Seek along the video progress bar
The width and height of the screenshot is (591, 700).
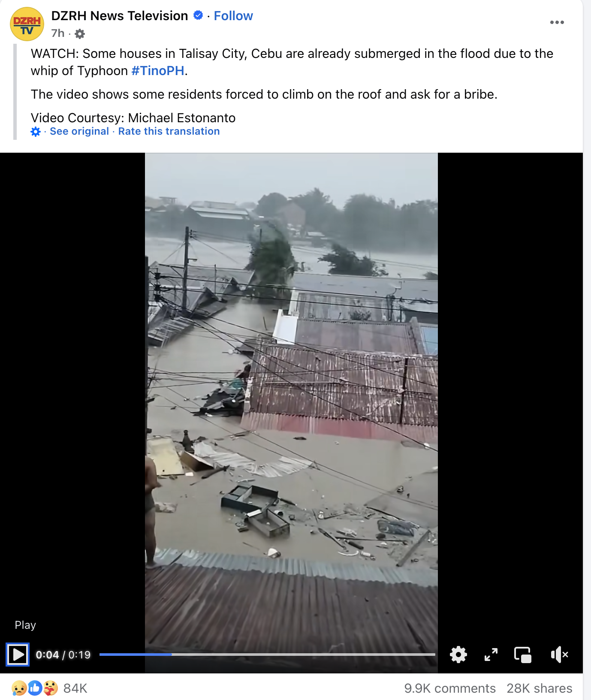[x=267, y=655]
